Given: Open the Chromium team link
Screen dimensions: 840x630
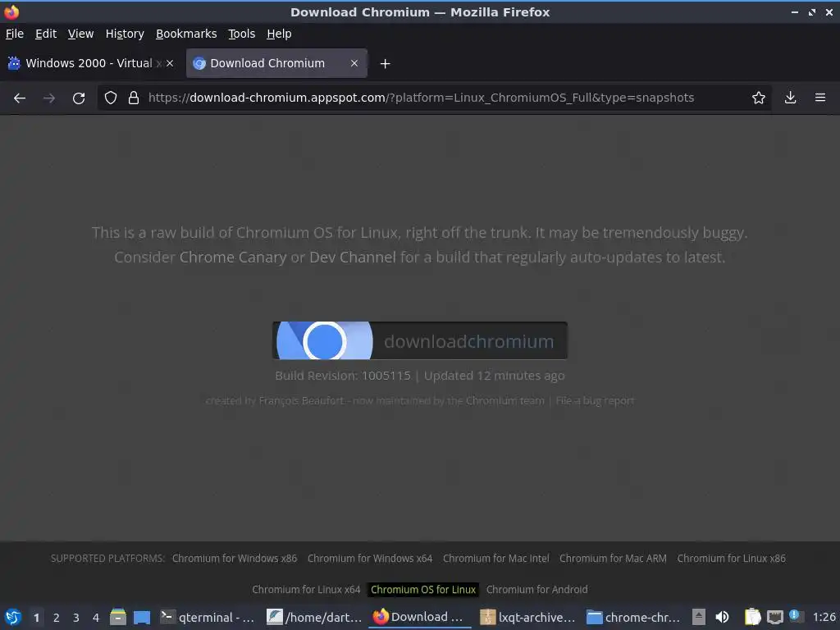Looking at the screenshot, I should tap(504, 400).
